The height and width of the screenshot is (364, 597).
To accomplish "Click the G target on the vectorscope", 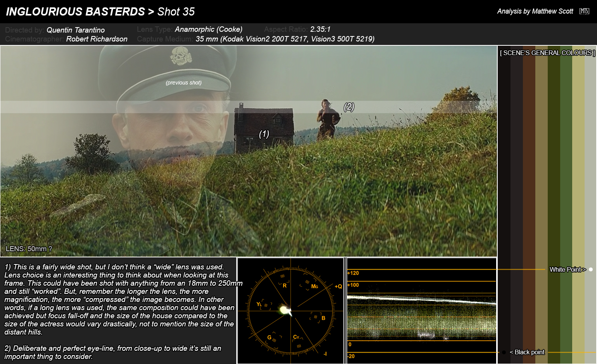I will pyautogui.click(x=275, y=340).
